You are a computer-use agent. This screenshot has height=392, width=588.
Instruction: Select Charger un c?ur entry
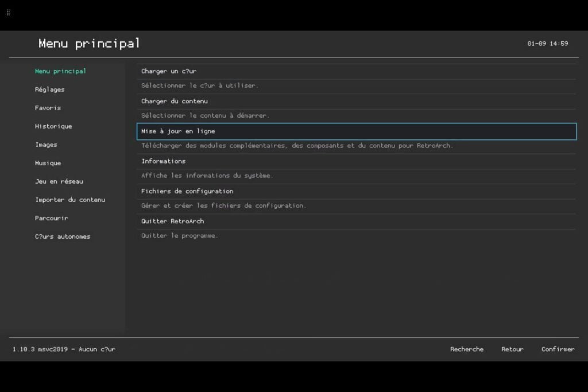click(x=356, y=71)
